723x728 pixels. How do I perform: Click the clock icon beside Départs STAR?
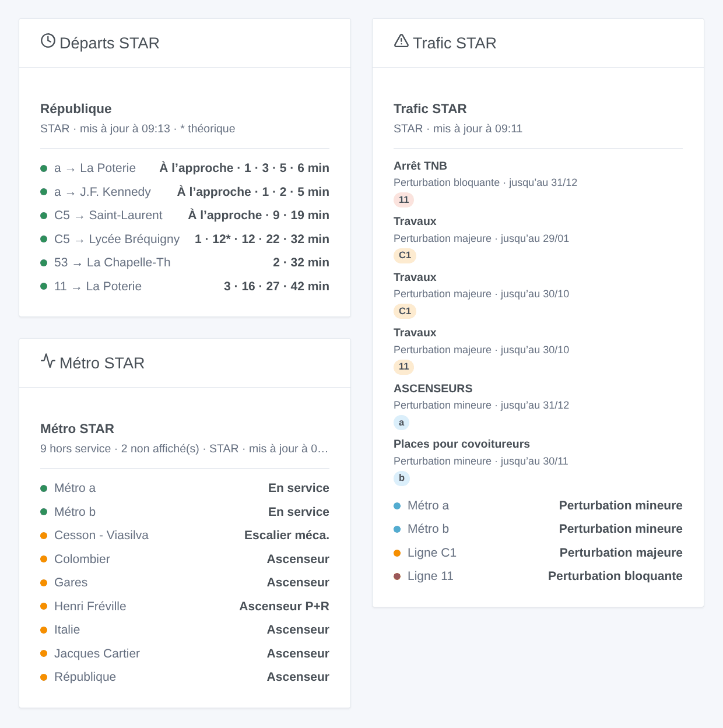pos(48,41)
